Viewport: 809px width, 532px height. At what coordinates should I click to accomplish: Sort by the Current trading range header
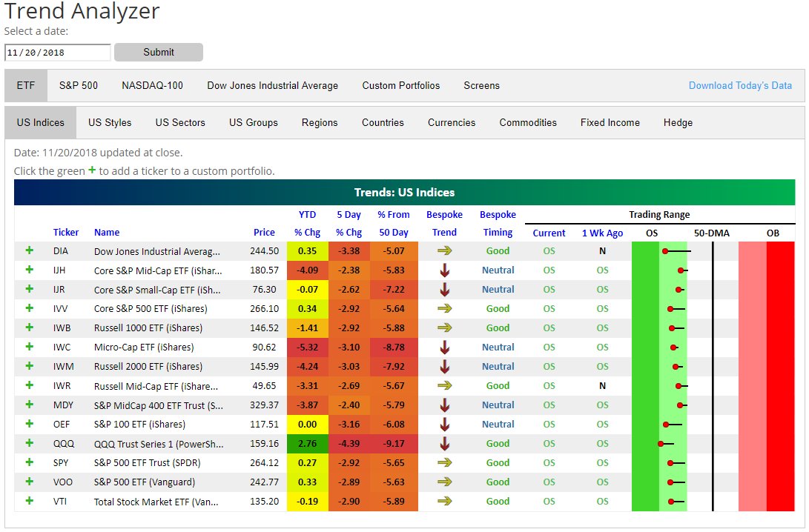(549, 233)
